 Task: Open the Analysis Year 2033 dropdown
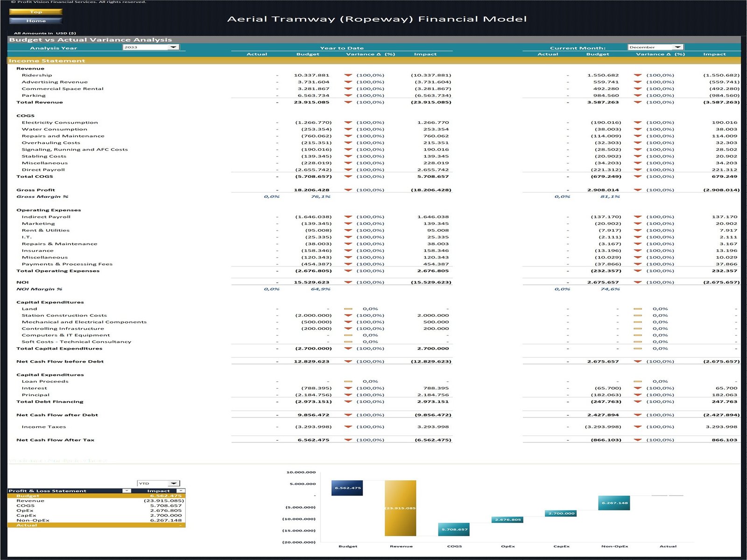click(173, 47)
